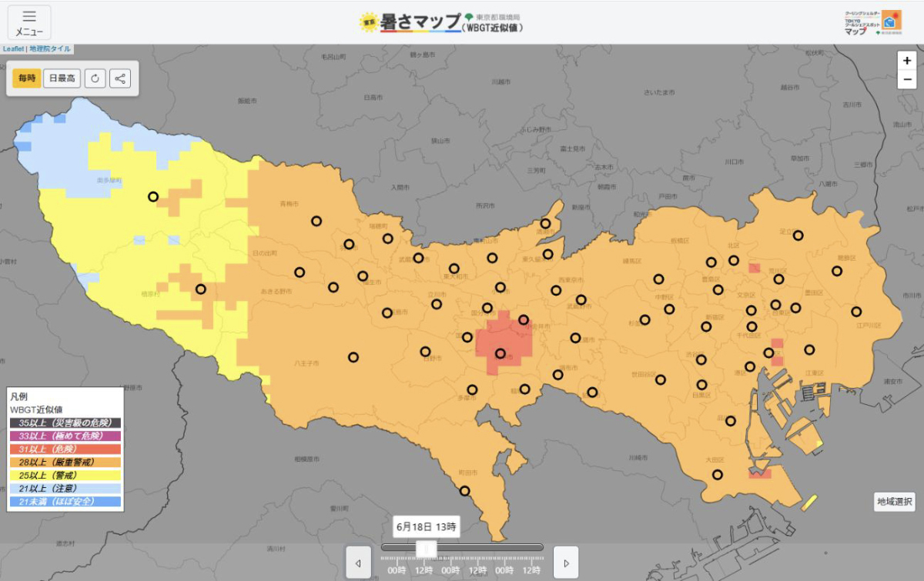Click the 所沢市 map label
Viewport: 924px width, 581px height.
[x=485, y=205]
